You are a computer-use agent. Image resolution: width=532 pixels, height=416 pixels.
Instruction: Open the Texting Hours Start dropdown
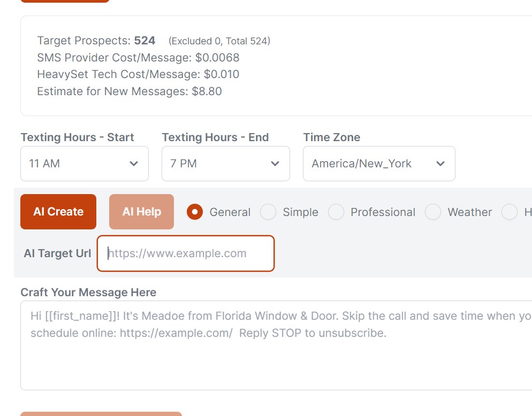pyautogui.click(x=84, y=164)
